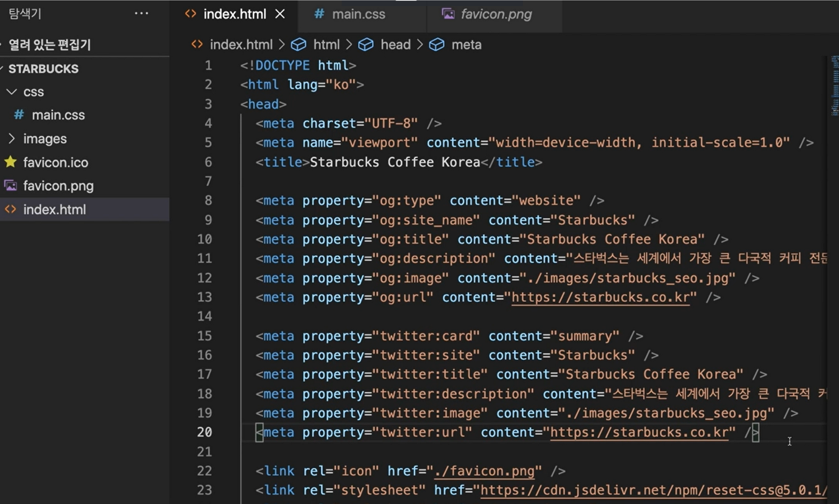Click the explorer more actions ellipsis
Image resolution: width=839 pixels, height=504 pixels.
[141, 13]
